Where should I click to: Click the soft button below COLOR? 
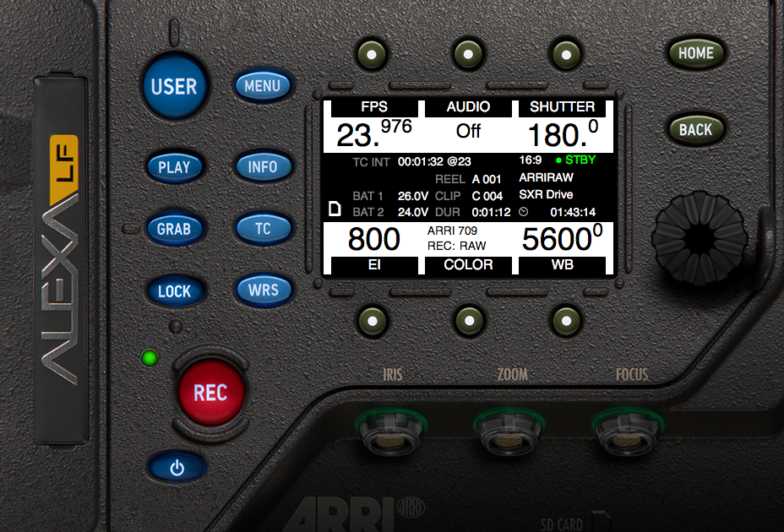(x=469, y=321)
